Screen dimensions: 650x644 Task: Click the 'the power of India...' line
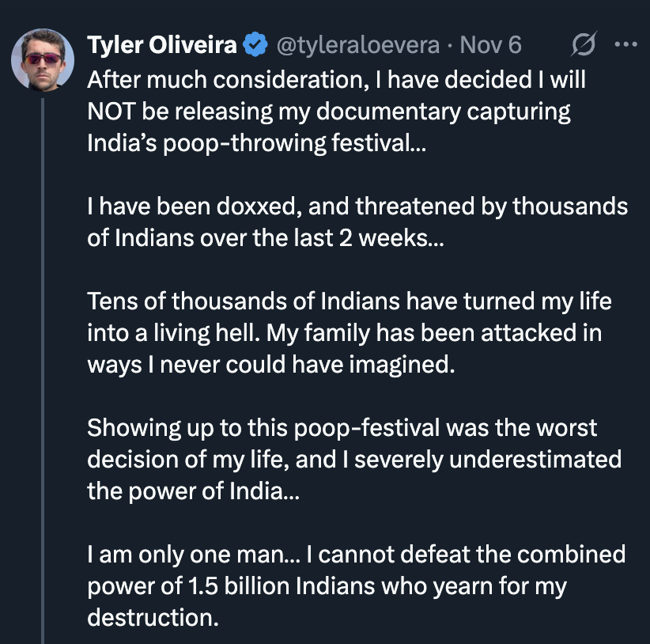coord(193,491)
